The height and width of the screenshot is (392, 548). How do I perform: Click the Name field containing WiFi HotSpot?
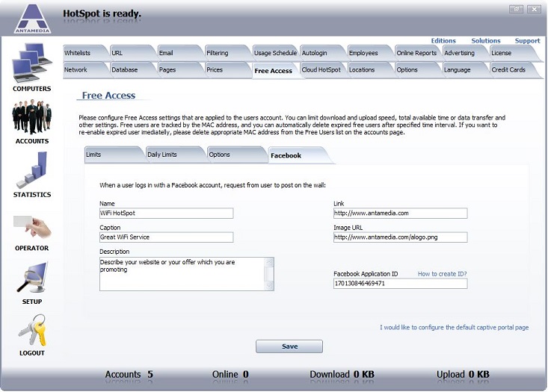[x=167, y=214]
